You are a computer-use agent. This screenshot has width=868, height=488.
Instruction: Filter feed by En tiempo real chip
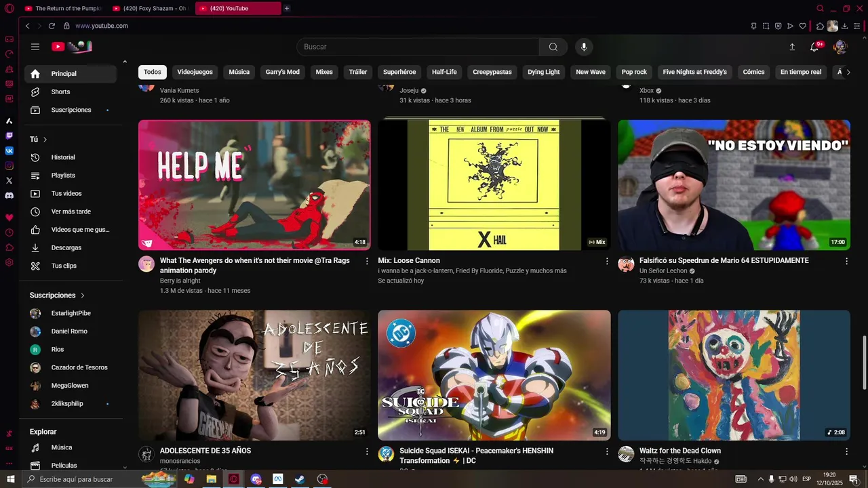pyautogui.click(x=801, y=72)
